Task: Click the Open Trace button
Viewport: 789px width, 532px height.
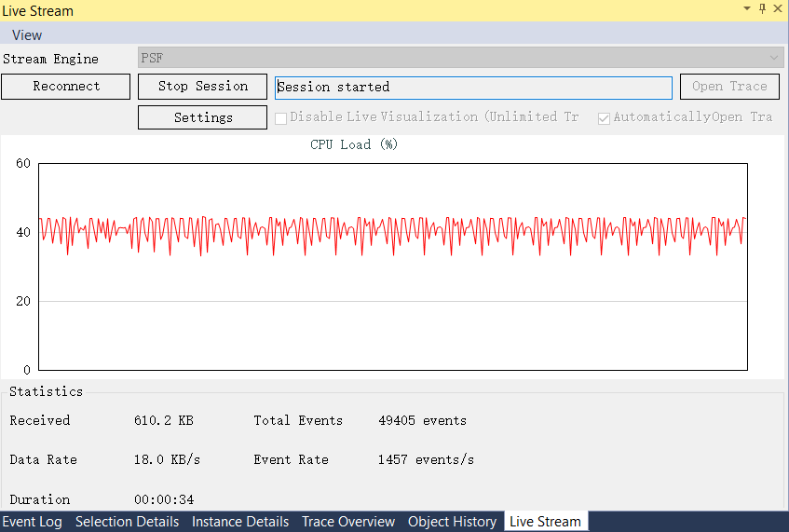Action: 729,87
